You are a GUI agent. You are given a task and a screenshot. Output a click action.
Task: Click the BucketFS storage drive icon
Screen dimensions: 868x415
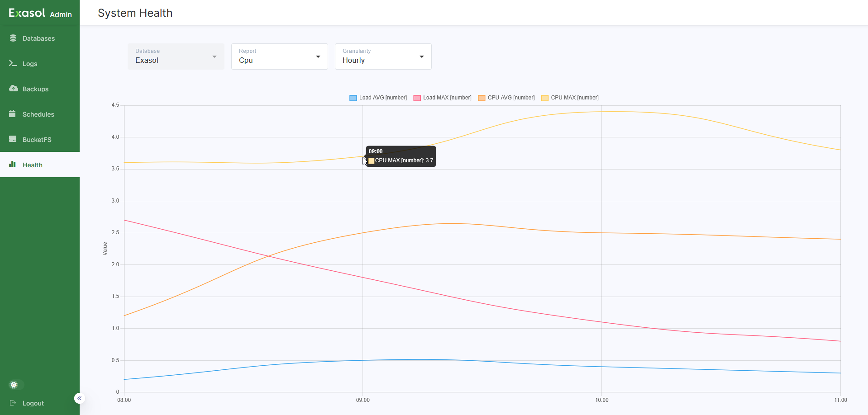click(x=13, y=139)
